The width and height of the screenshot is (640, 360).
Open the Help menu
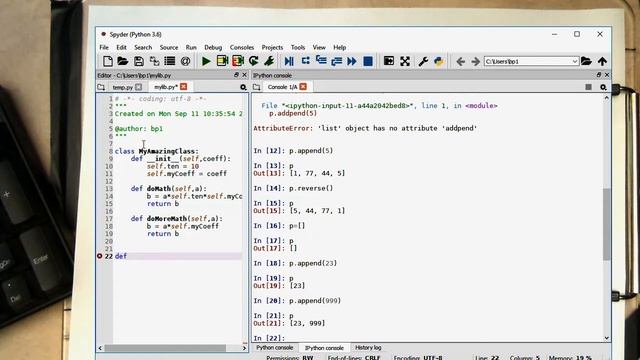(x=340, y=47)
